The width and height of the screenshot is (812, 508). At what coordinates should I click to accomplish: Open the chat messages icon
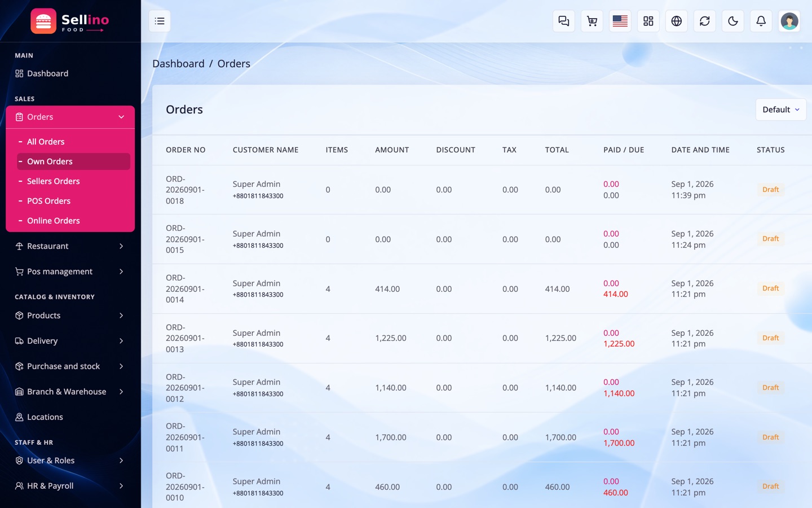click(564, 21)
